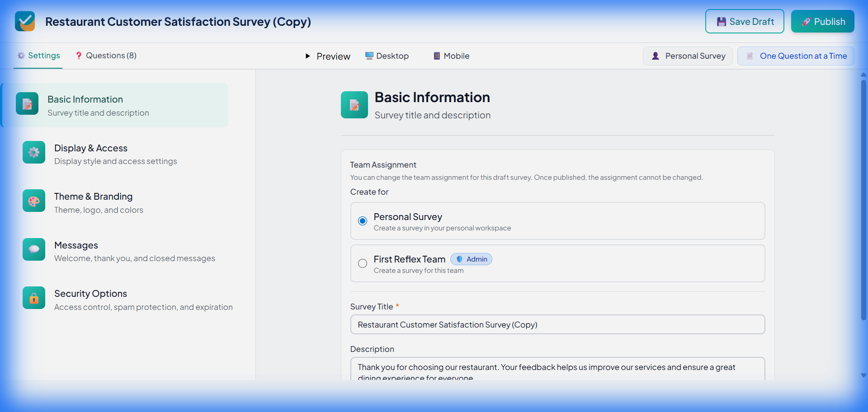
Task: Switch to Desktop view using the monitor icon
Action: [x=368, y=56]
